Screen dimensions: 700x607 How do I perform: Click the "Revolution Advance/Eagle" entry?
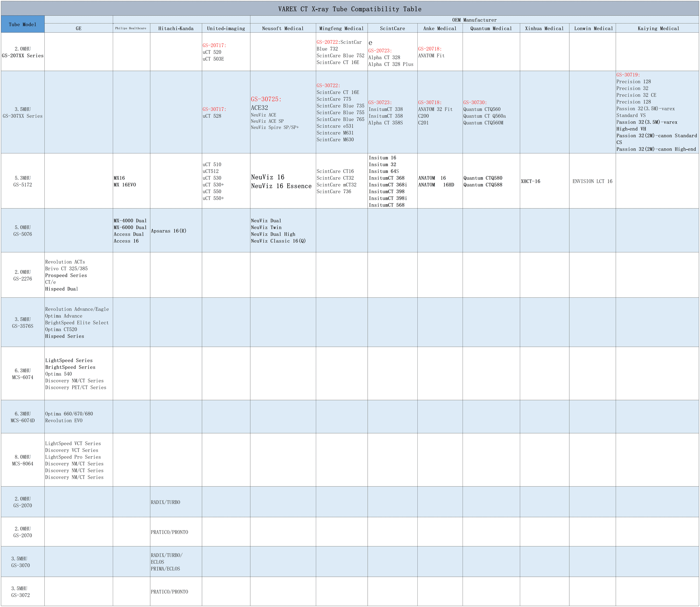click(77, 309)
